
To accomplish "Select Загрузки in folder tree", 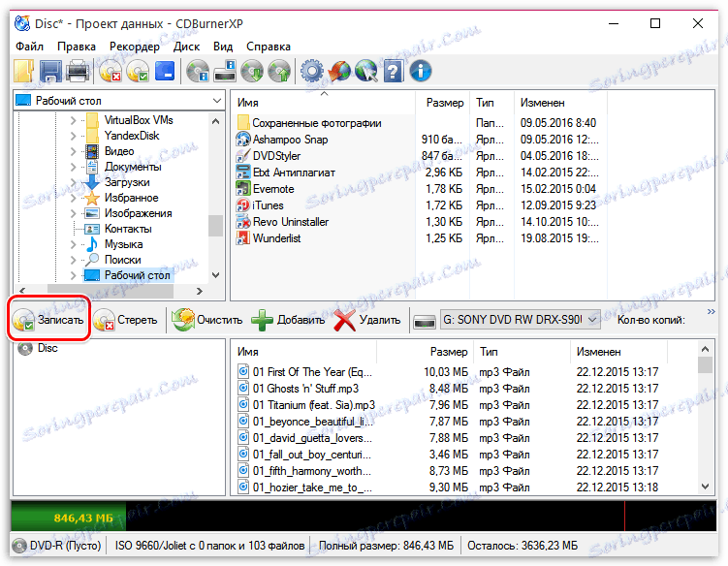I will click(127, 182).
